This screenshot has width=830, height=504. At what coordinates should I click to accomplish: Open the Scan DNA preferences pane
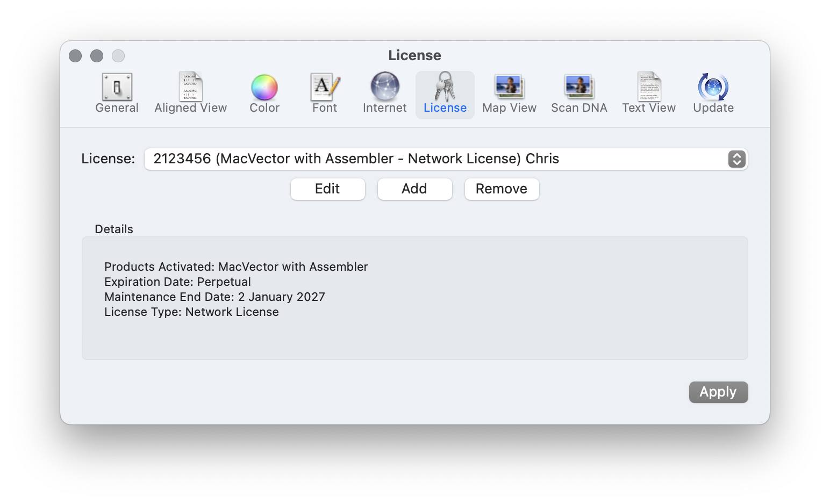(579, 92)
